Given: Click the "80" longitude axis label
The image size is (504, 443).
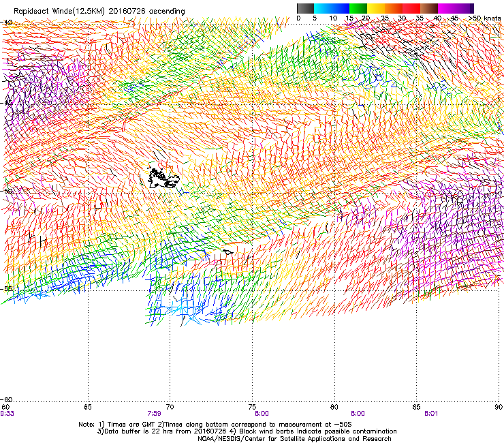Looking at the screenshot, I should click(334, 407).
